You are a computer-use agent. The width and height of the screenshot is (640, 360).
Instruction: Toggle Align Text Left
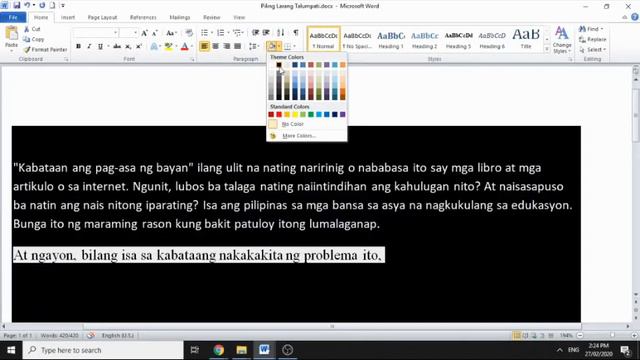(204, 46)
